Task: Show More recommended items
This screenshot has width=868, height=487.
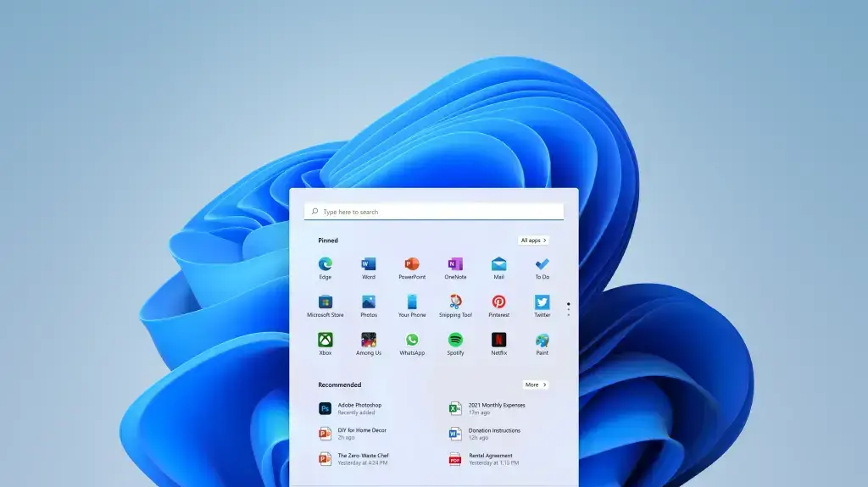Action: click(x=536, y=385)
